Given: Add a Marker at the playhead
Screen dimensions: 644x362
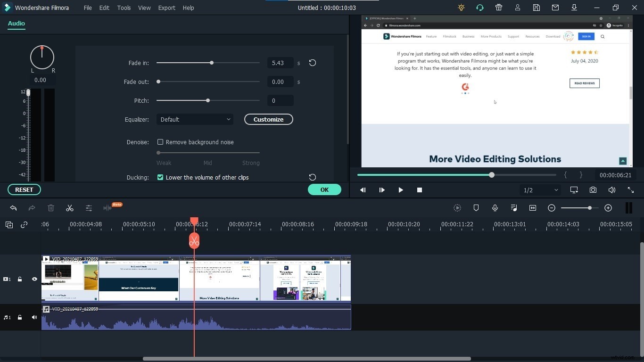Looking at the screenshot, I should coord(476,208).
